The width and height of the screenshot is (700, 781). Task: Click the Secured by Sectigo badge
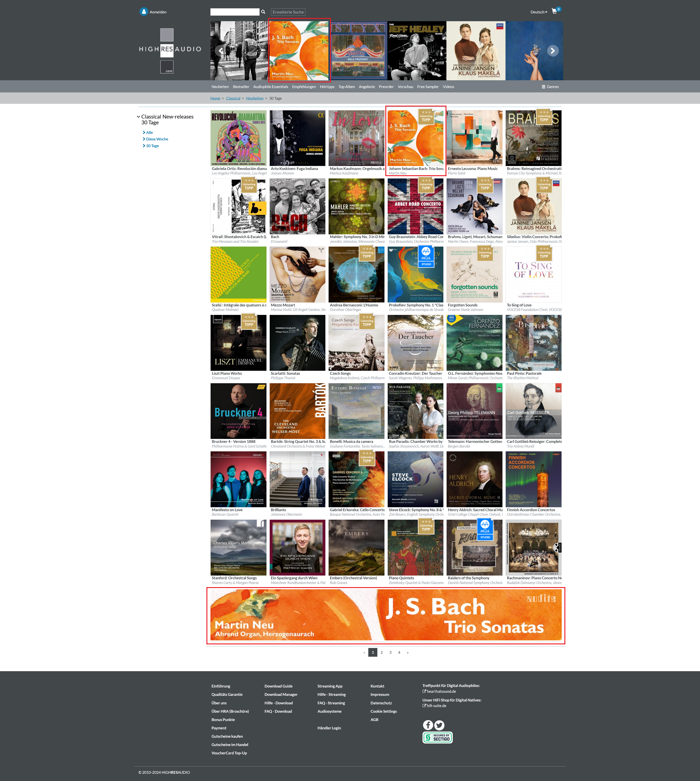point(437,737)
